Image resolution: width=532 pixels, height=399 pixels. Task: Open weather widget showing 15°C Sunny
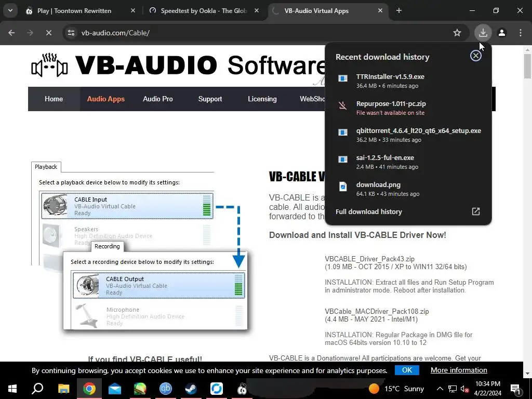pyautogui.click(x=396, y=389)
